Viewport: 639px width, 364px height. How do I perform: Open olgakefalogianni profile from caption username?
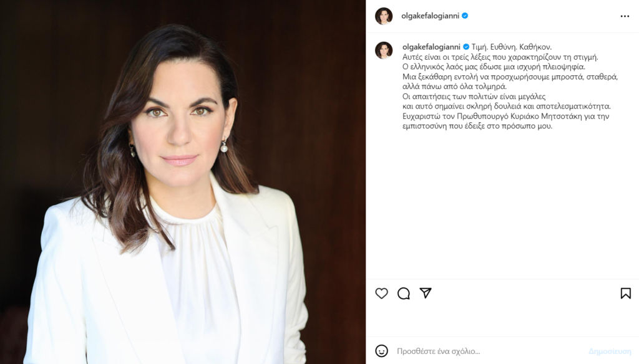point(431,47)
